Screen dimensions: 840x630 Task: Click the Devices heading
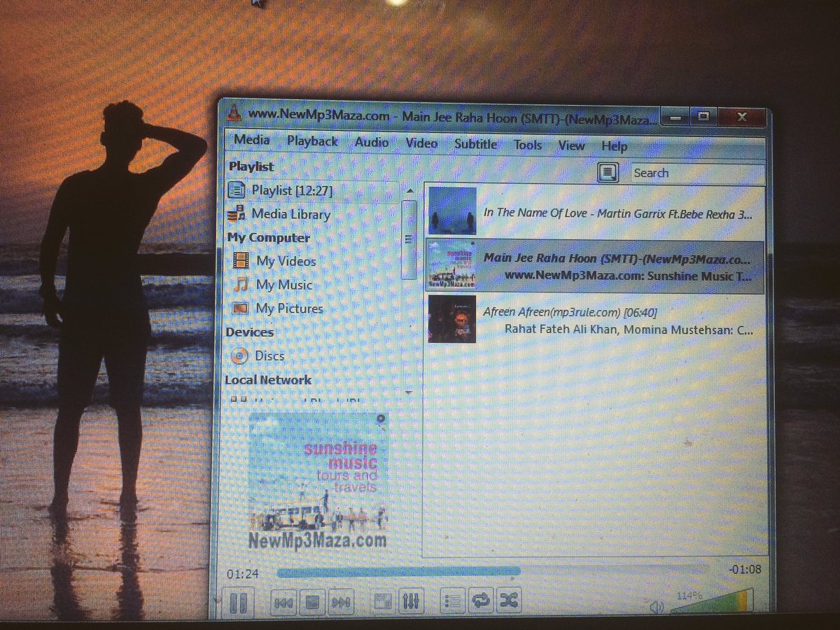pos(249,332)
